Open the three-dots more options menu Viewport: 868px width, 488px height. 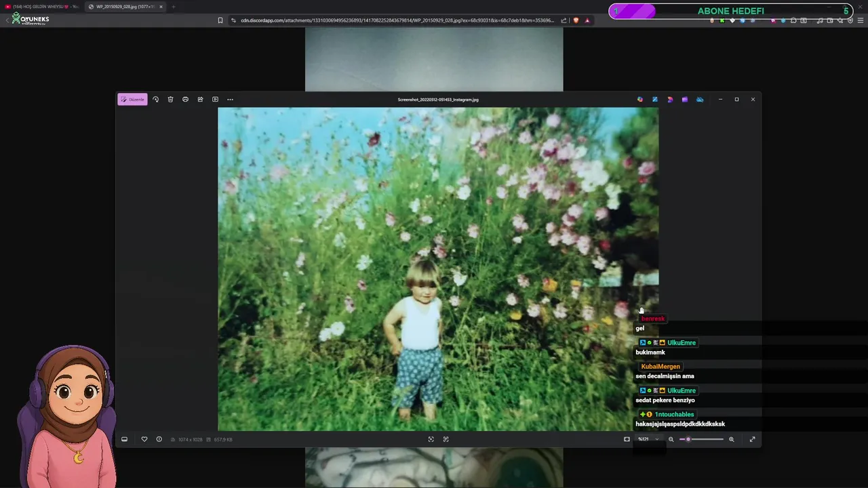coord(230,100)
